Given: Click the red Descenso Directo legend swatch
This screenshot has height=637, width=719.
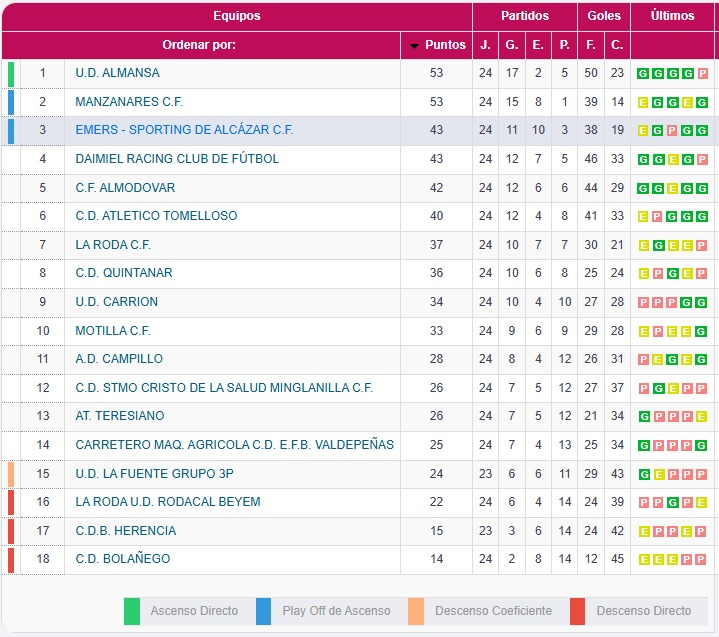Looking at the screenshot, I should pos(577,611).
